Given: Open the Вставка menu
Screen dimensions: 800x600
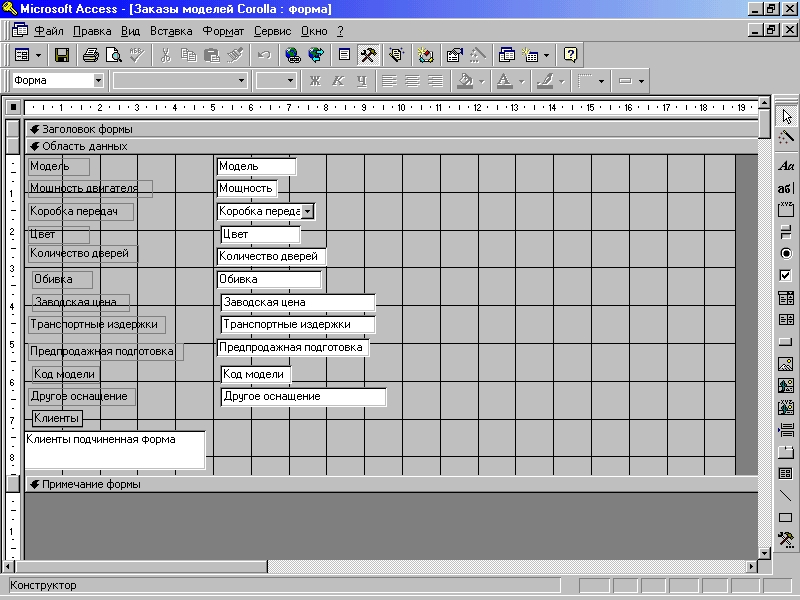Looking at the screenshot, I should (171, 31).
